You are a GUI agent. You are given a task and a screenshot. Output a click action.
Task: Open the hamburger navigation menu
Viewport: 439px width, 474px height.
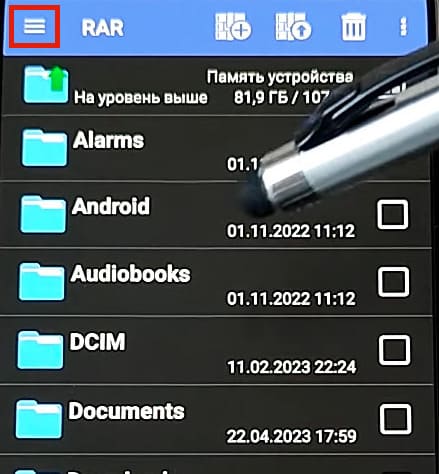coord(34,26)
